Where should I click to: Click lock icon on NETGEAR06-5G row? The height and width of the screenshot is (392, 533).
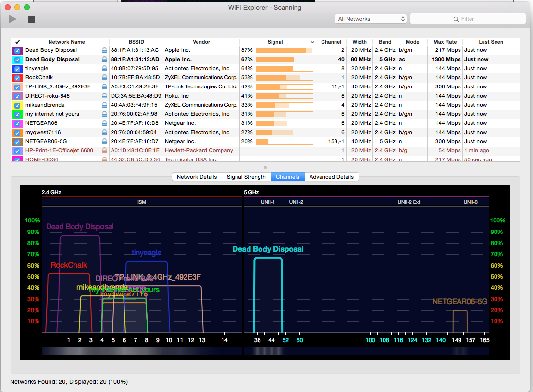[x=104, y=141]
